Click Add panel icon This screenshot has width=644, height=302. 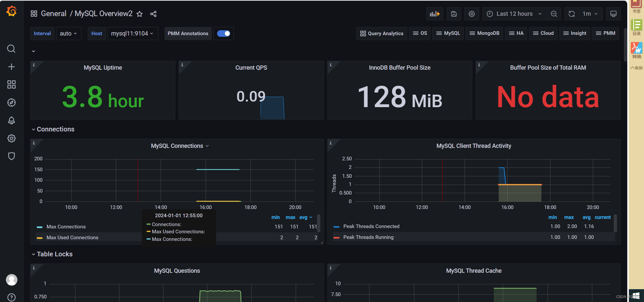point(435,14)
